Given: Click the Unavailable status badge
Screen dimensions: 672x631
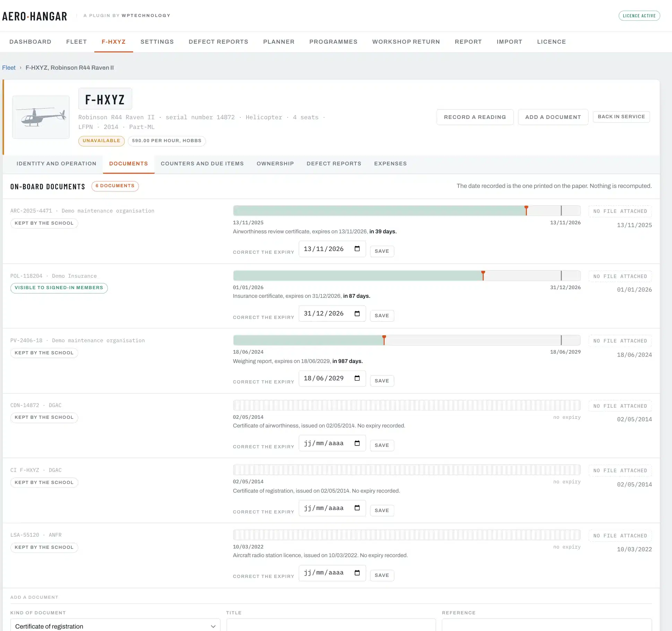Looking at the screenshot, I should tap(101, 141).
